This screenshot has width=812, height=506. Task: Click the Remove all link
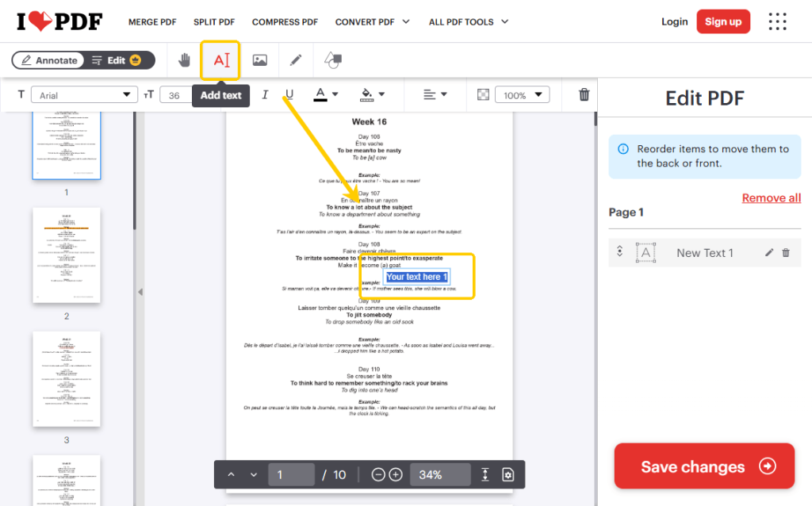771,197
